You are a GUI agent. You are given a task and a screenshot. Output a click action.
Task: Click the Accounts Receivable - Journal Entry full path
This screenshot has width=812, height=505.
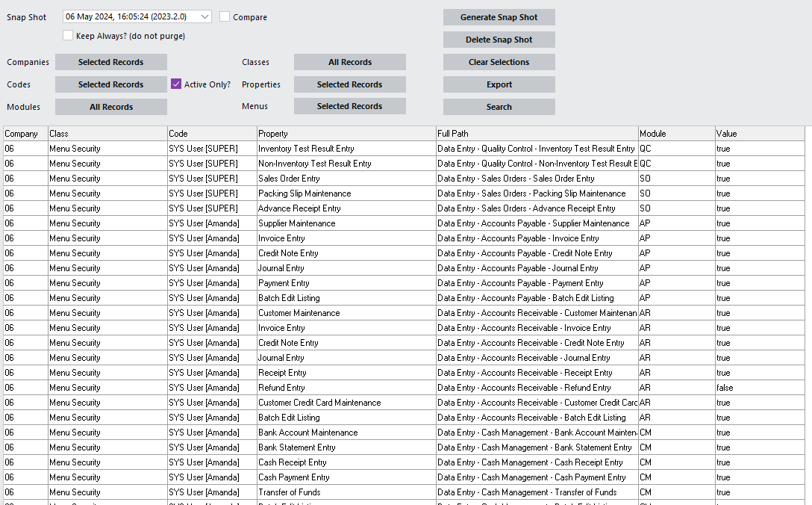537,358
